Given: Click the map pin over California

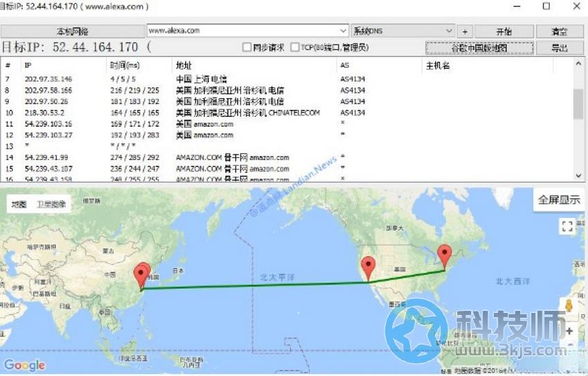Looking at the screenshot, I should [369, 267].
